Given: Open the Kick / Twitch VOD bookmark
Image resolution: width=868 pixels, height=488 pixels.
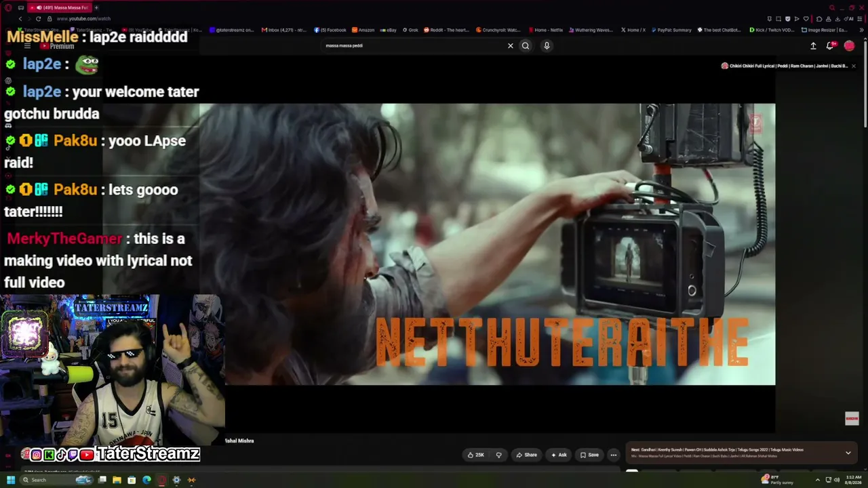Looking at the screenshot, I should click(x=772, y=30).
